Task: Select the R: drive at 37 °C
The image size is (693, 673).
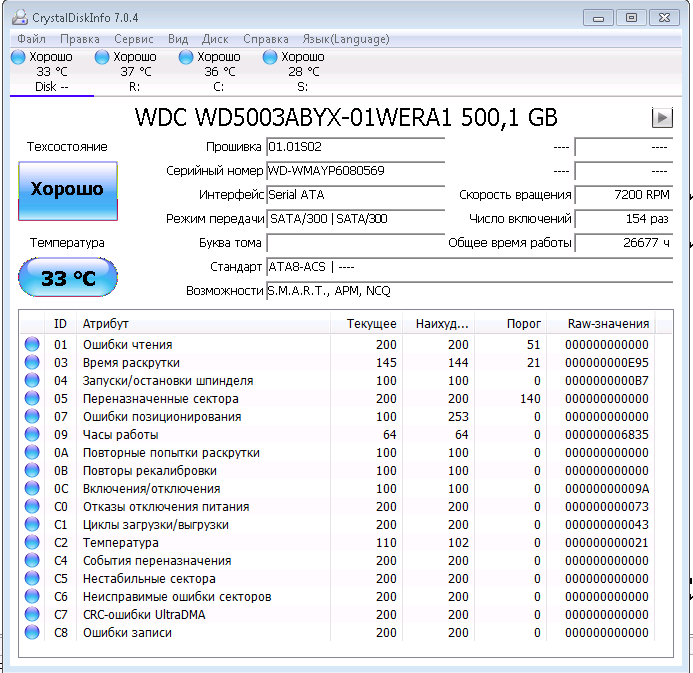Action: tap(135, 71)
